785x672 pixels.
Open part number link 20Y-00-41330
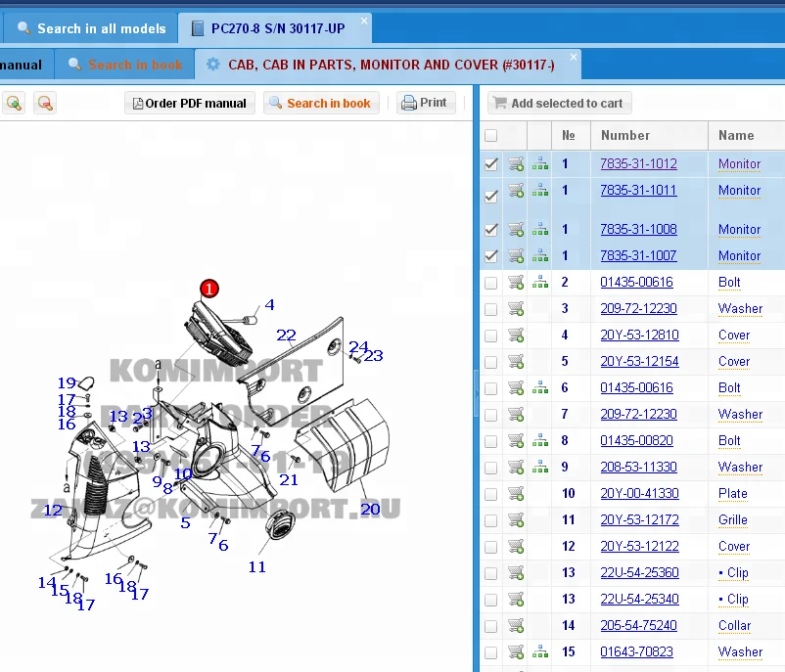(x=639, y=494)
